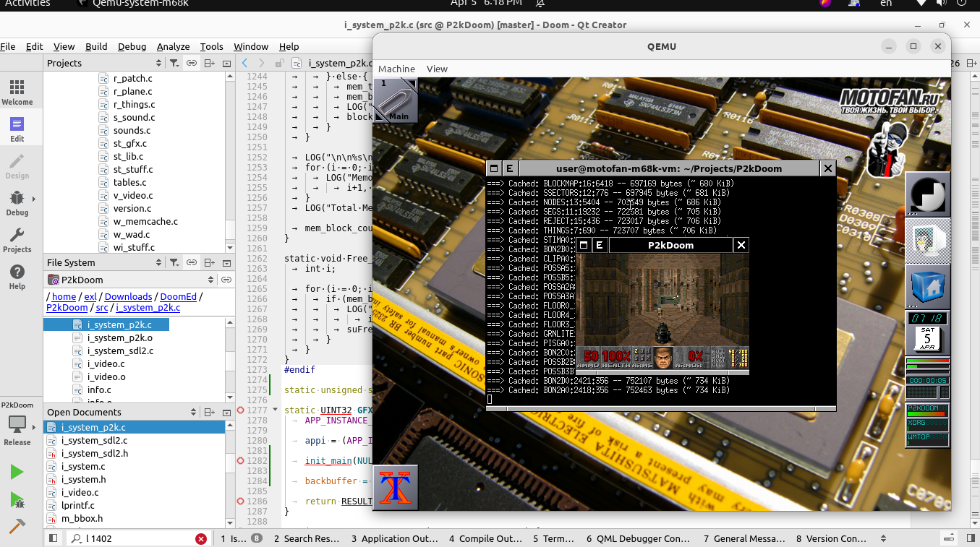Open the Debug mode bug icon

click(17, 203)
